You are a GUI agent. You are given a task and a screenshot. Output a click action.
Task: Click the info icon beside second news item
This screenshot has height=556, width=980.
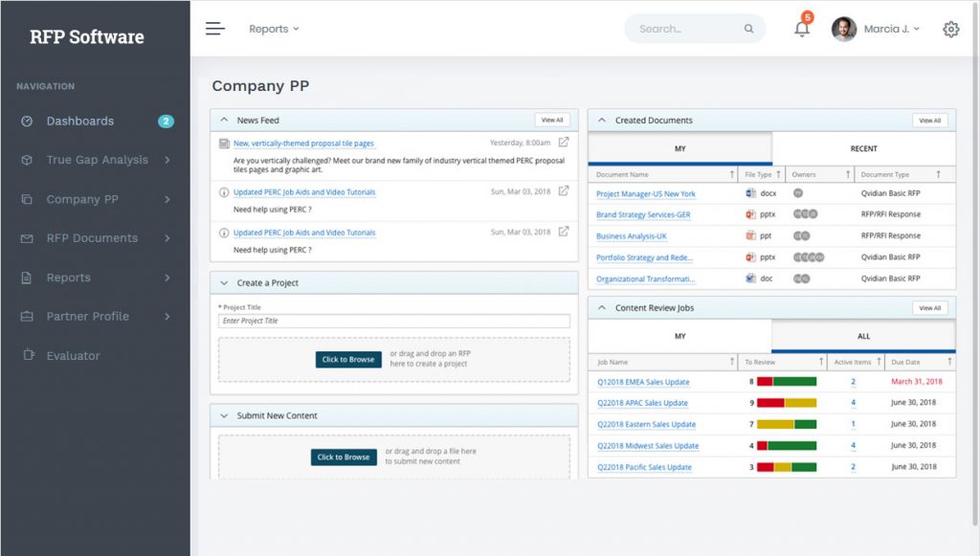(224, 192)
